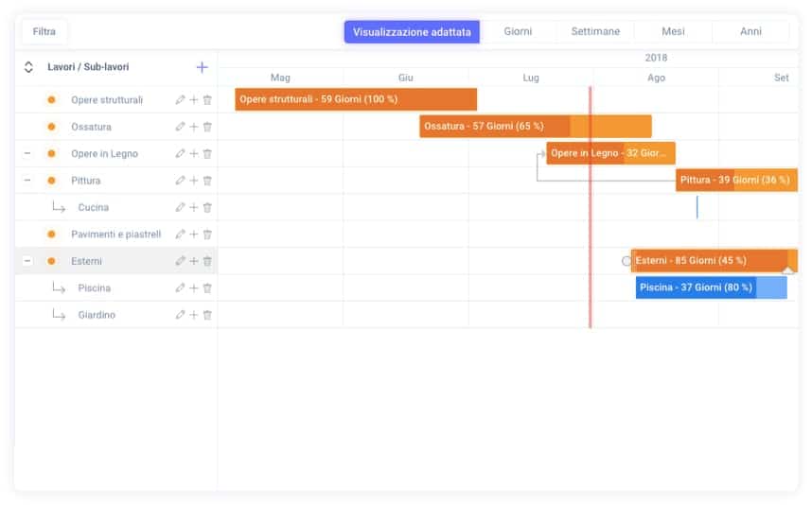Viewport: 812px width, 505px height.
Task: Add sub-task to Esterni
Action: pos(194,261)
